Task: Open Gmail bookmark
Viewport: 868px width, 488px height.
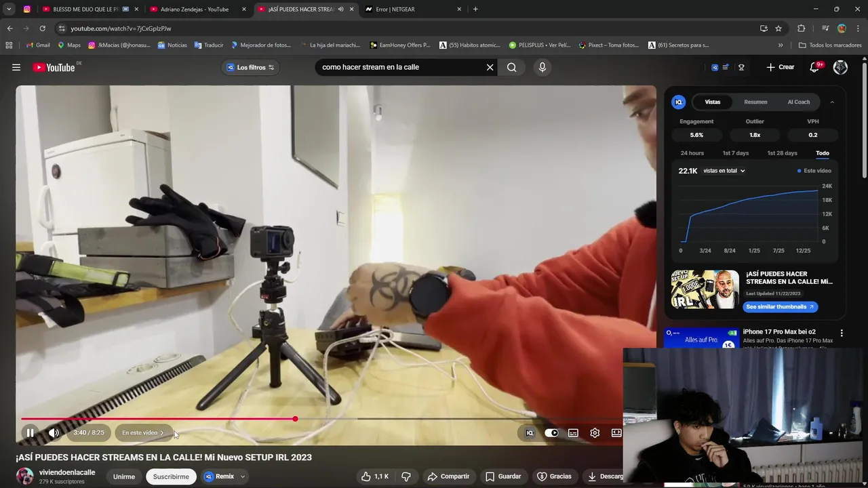Action: [38, 45]
